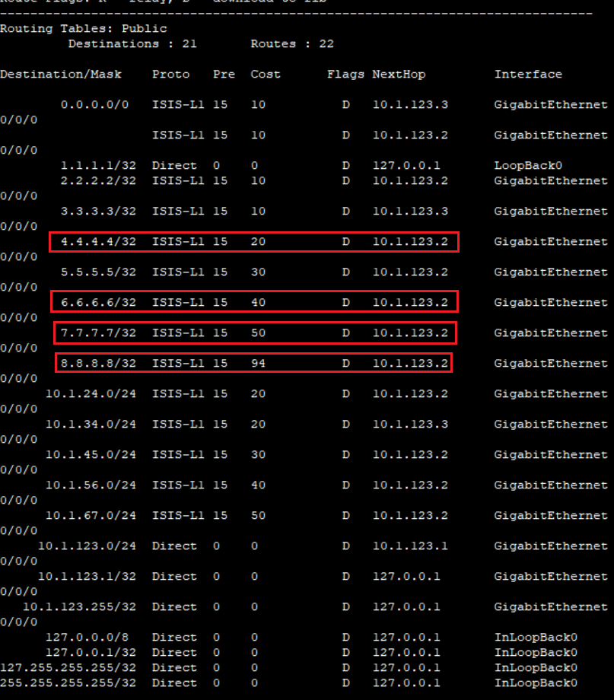The image size is (614, 700).
Task: Click GigabitEthernet in the 8.8.8.8/32 row
Action: point(551,363)
